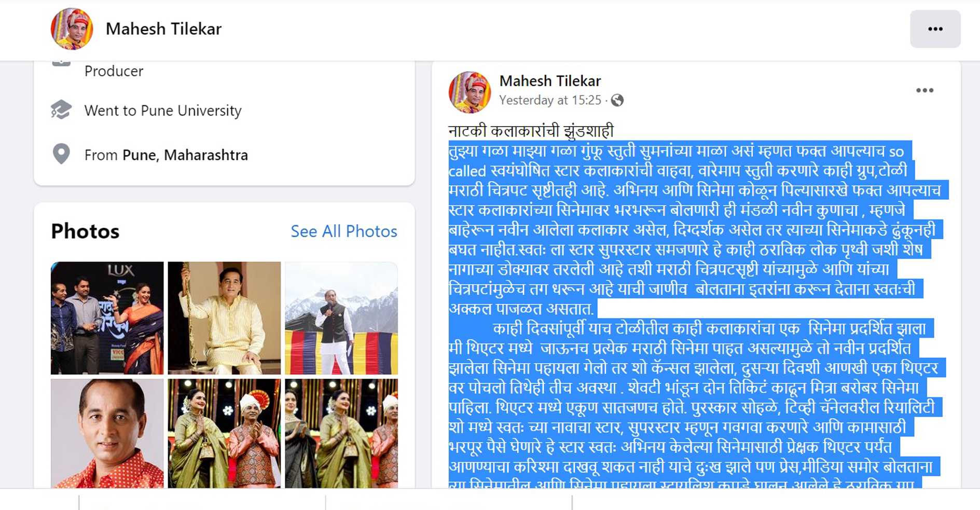
Task: Click the graduation cap education icon
Action: click(x=61, y=110)
